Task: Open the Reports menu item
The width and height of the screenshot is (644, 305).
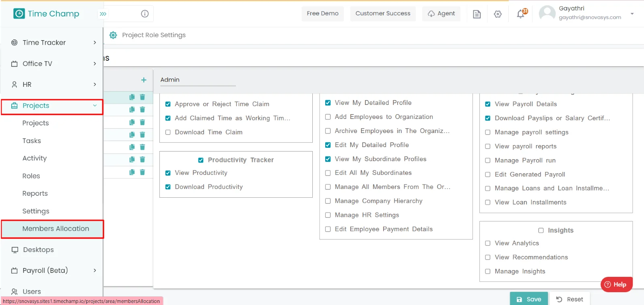Action: tap(35, 193)
